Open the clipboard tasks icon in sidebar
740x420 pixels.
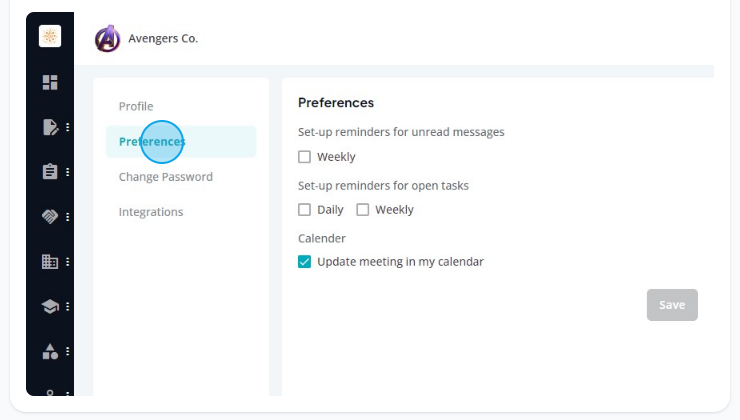click(x=50, y=171)
